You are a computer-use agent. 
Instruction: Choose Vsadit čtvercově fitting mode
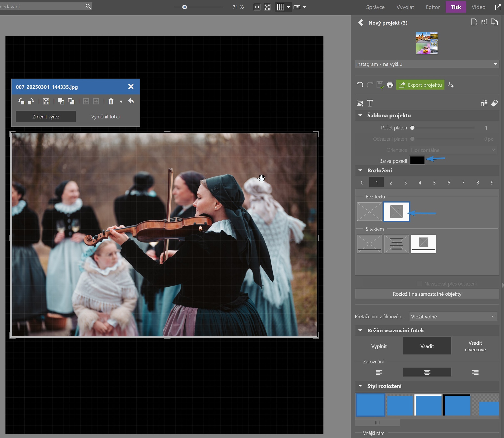point(475,346)
